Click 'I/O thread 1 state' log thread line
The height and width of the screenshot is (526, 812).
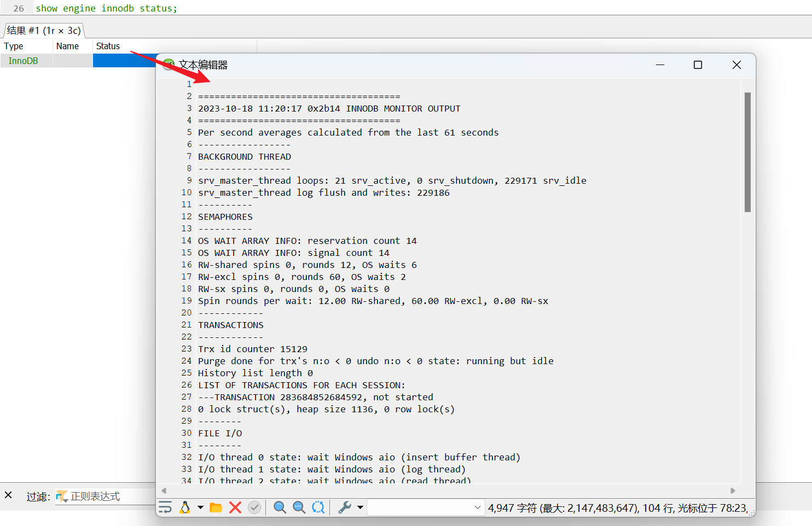click(x=332, y=469)
